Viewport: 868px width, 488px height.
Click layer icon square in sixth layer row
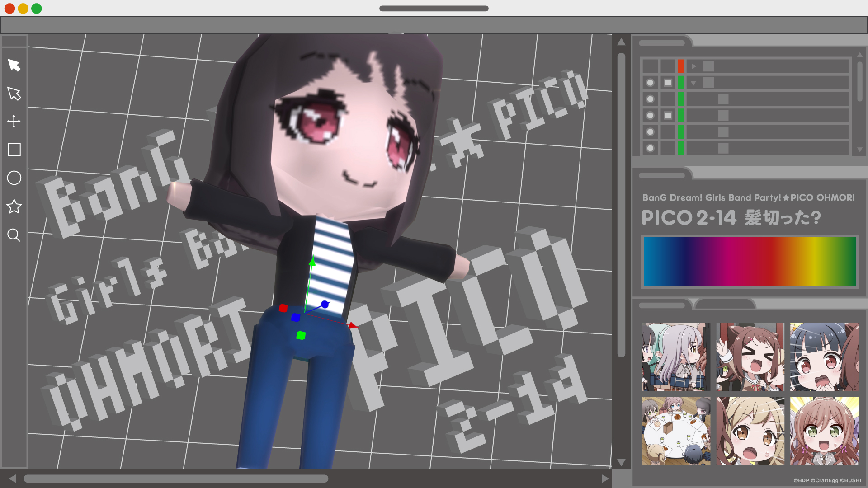coord(723,148)
